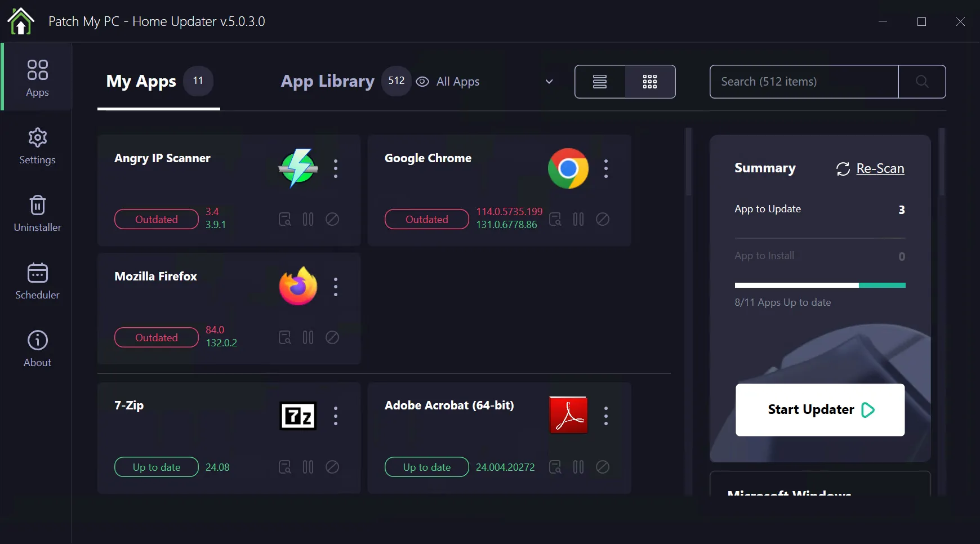Viewport: 980px width, 544px height.
Task: Click the Re-Scan link
Action: 880,168
